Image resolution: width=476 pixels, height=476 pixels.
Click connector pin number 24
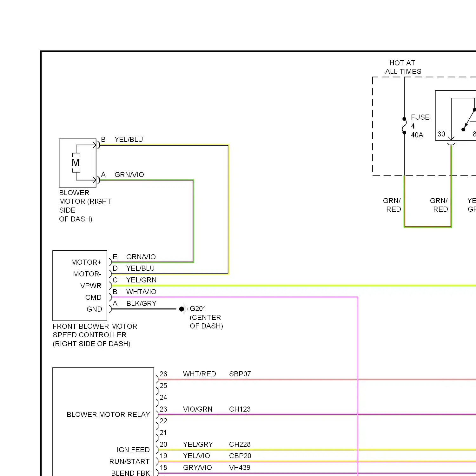pyautogui.click(x=163, y=397)
